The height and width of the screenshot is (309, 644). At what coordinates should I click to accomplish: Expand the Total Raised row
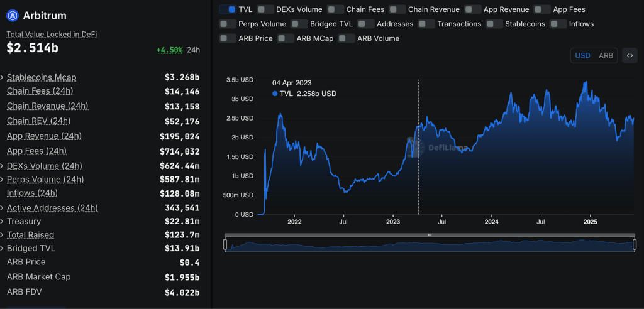point(3,235)
